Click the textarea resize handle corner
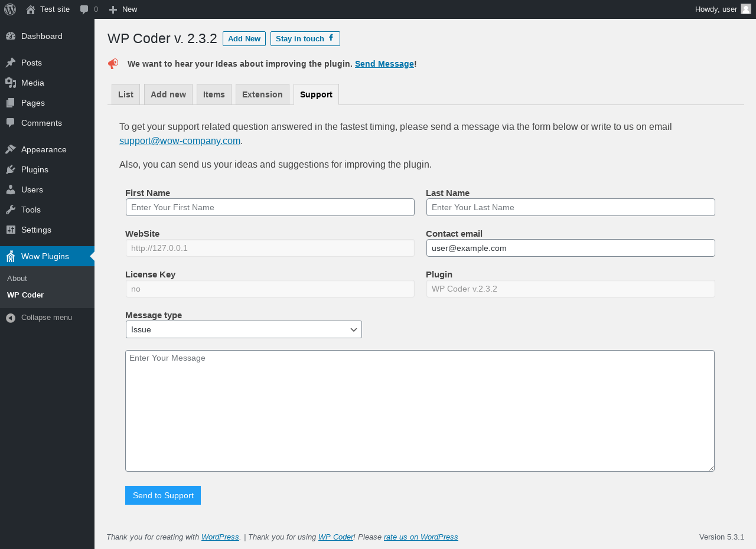This screenshot has height=549, width=756. pos(711,468)
